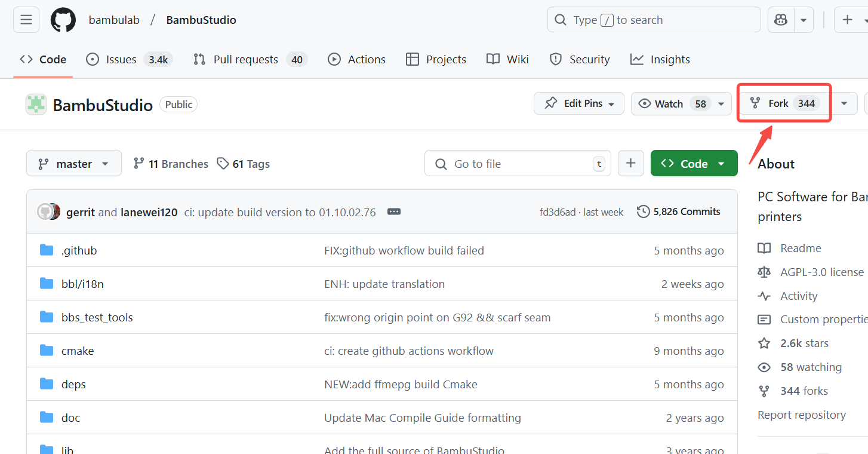This screenshot has height=454, width=868.
Task: Open the Copilot chat icon
Action: coord(781,20)
